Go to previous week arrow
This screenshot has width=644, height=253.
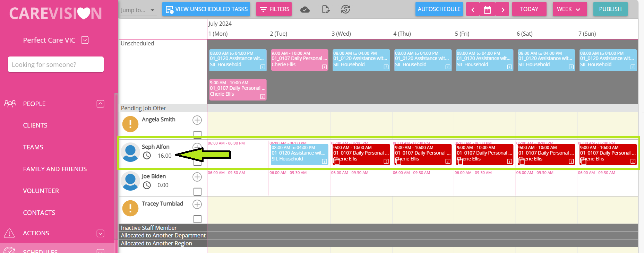tap(473, 9)
